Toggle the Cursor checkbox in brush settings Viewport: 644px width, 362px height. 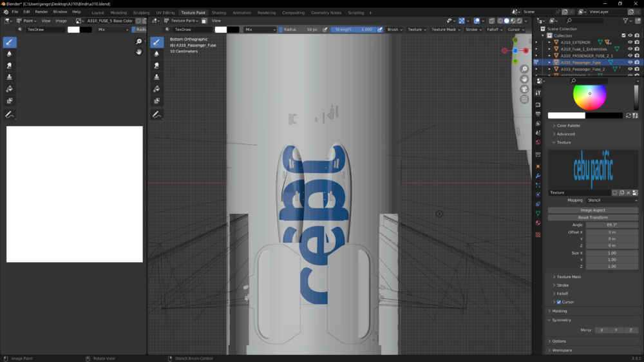[x=558, y=302]
